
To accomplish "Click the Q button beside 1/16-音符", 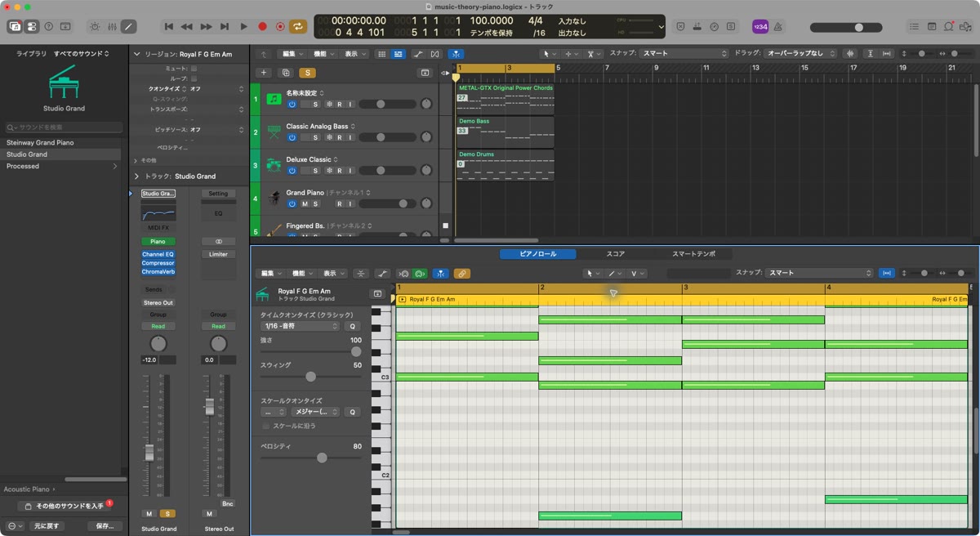I will tap(353, 326).
